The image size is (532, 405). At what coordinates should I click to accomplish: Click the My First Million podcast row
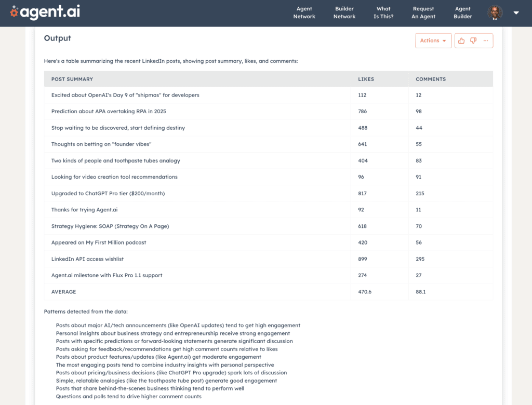coord(269,242)
